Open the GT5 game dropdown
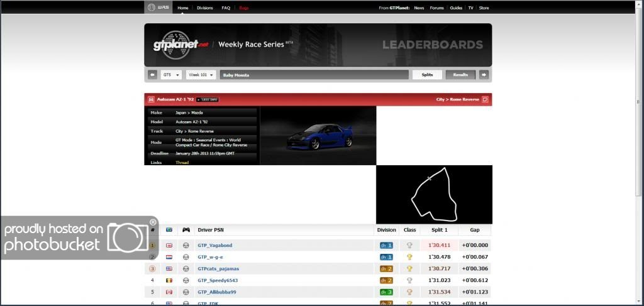644x306 pixels. 171,75
